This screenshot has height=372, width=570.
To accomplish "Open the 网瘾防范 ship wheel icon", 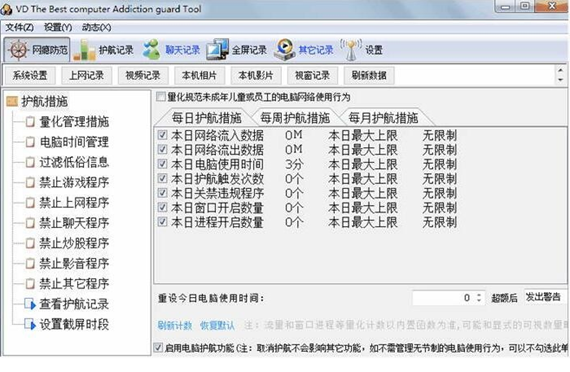I will (x=19, y=50).
